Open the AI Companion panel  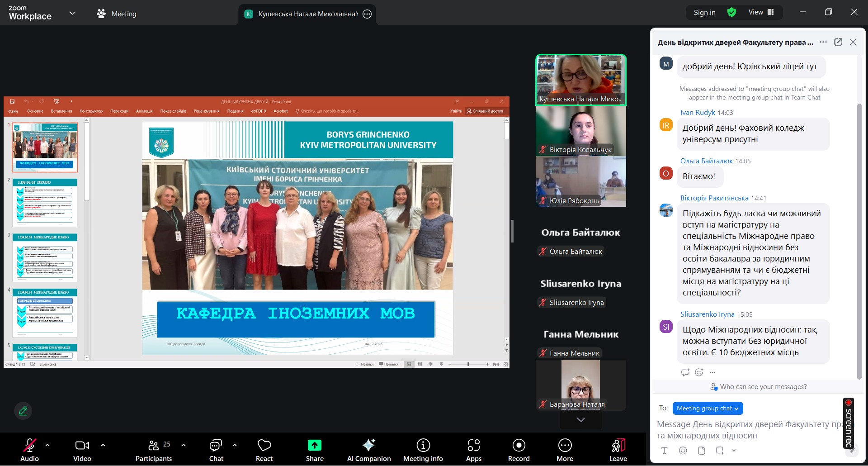click(x=368, y=450)
